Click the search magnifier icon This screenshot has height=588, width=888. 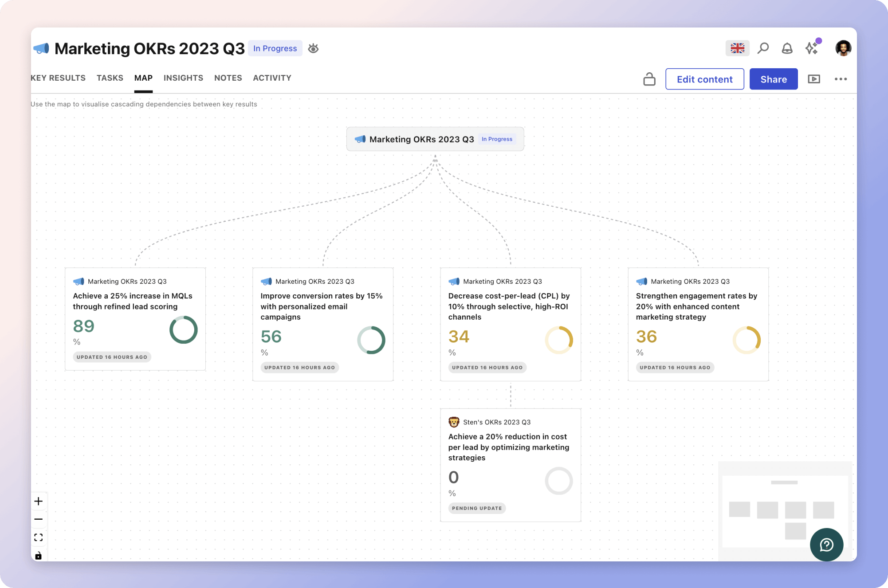point(763,48)
